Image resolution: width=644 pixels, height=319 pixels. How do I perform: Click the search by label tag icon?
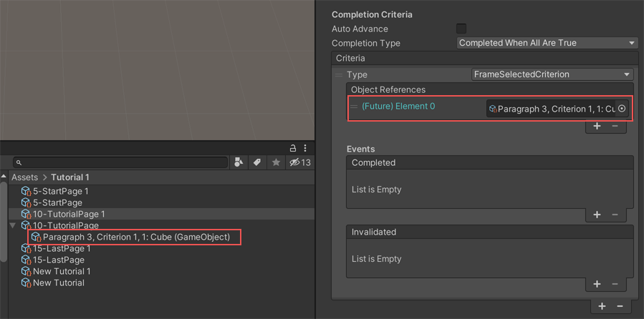pos(257,163)
